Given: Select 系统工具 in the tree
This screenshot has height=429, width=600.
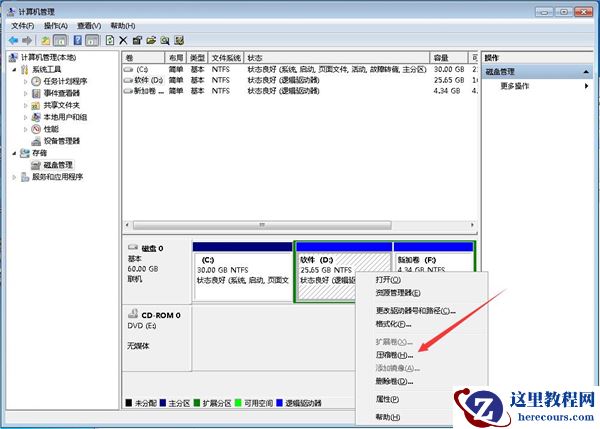Looking at the screenshot, I should pyautogui.click(x=47, y=69).
